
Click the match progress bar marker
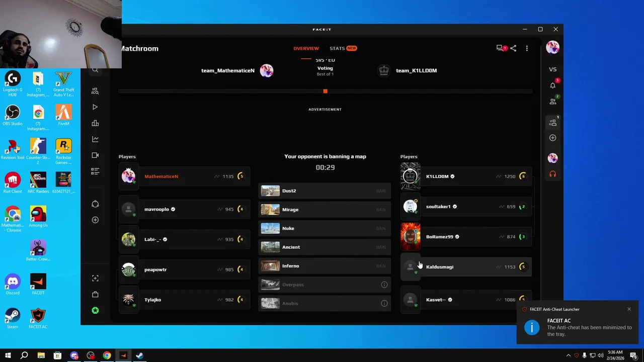pos(325,91)
